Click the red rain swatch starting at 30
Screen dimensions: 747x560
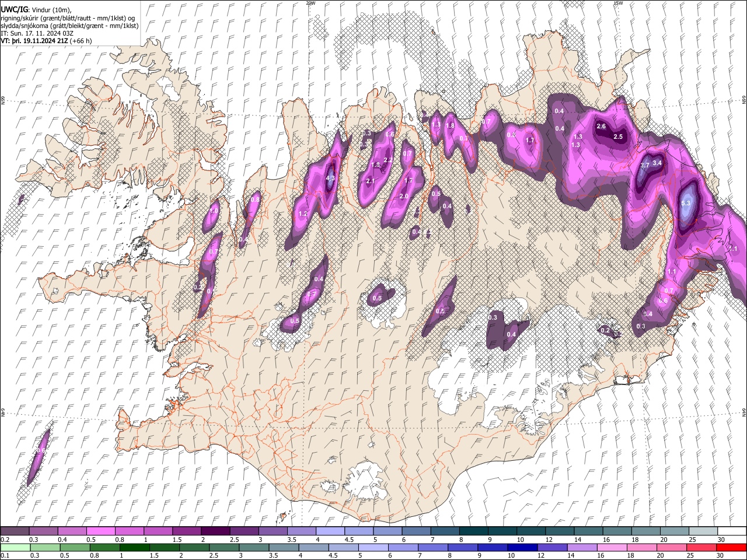tap(731, 547)
